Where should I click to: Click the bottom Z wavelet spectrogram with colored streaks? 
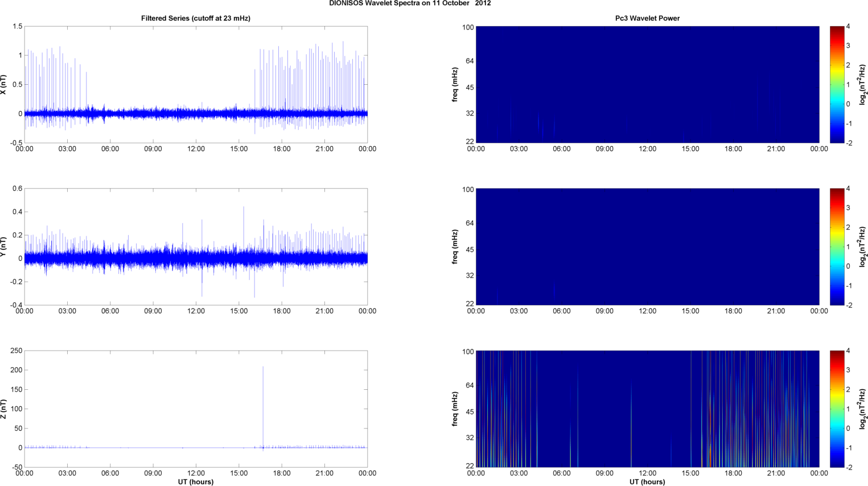click(647, 409)
